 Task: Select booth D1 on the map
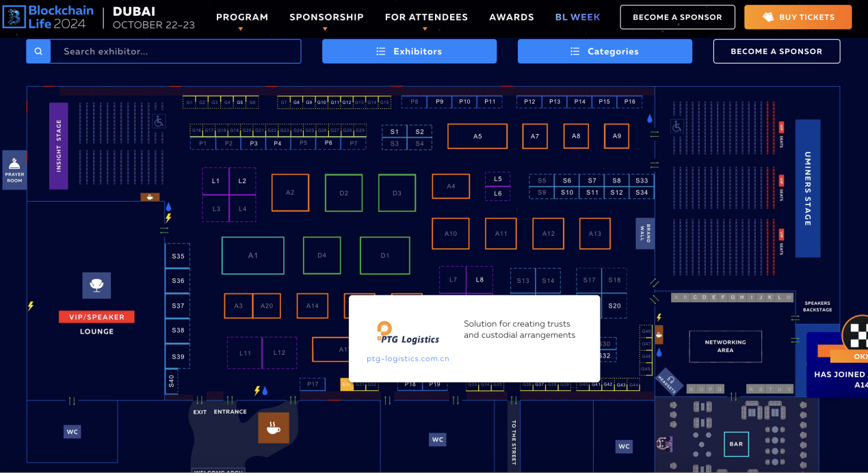385,256
